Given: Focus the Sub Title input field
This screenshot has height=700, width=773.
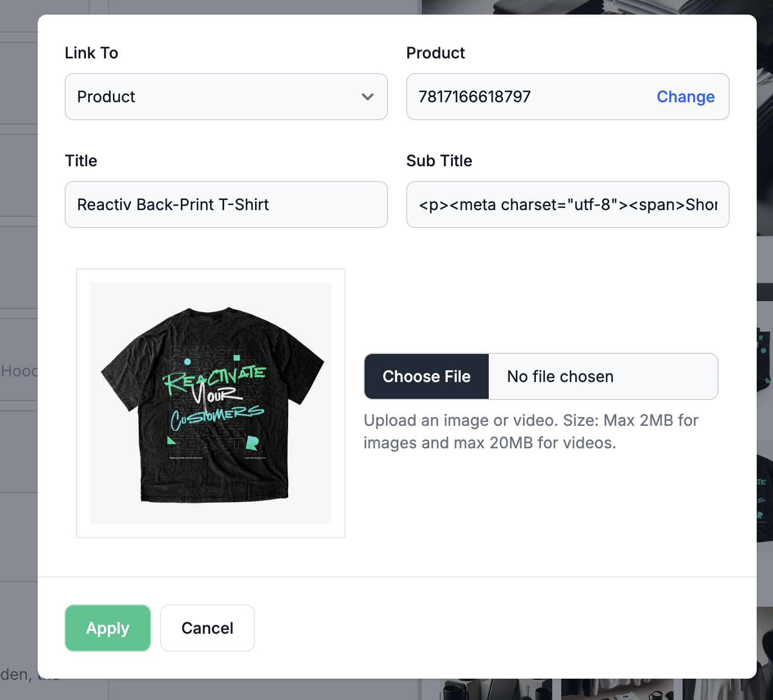Looking at the screenshot, I should 567,204.
